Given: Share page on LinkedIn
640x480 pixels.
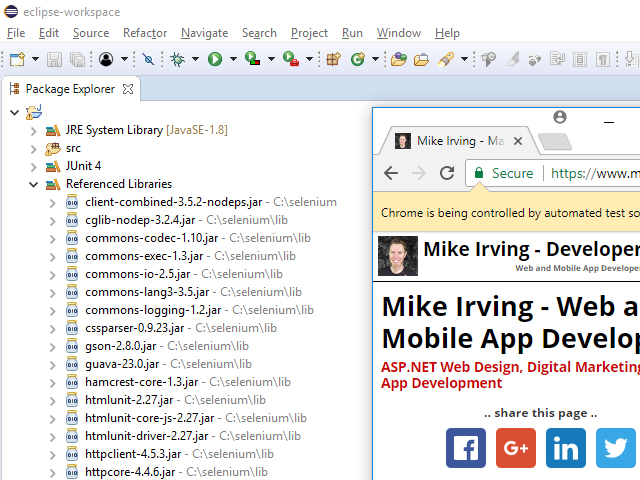Looking at the screenshot, I should pyautogui.click(x=566, y=448).
